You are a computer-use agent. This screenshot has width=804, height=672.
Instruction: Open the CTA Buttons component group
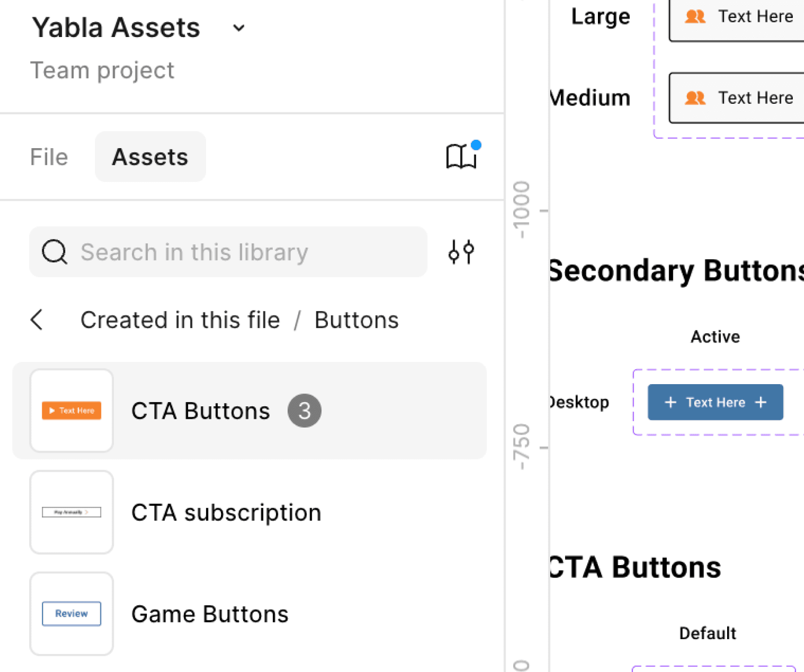pyautogui.click(x=249, y=411)
